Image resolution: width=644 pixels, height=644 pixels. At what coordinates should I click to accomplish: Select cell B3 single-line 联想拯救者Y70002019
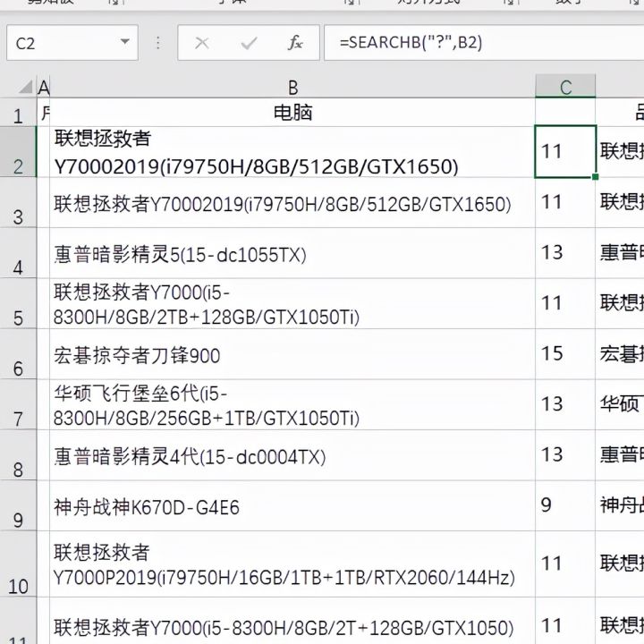pos(292,203)
